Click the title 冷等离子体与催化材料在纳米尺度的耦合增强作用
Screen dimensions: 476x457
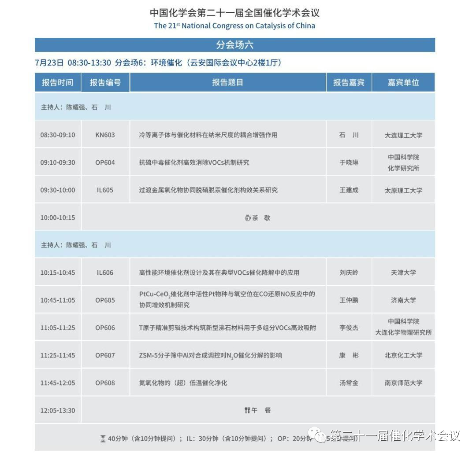(208, 135)
